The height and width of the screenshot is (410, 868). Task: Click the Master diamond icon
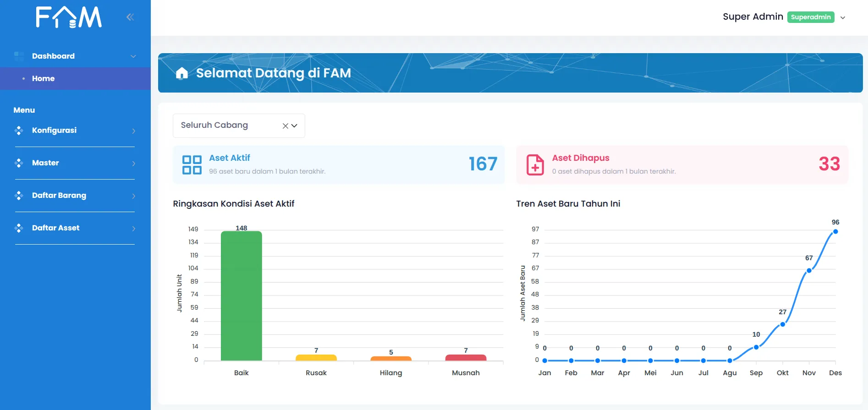(x=19, y=163)
